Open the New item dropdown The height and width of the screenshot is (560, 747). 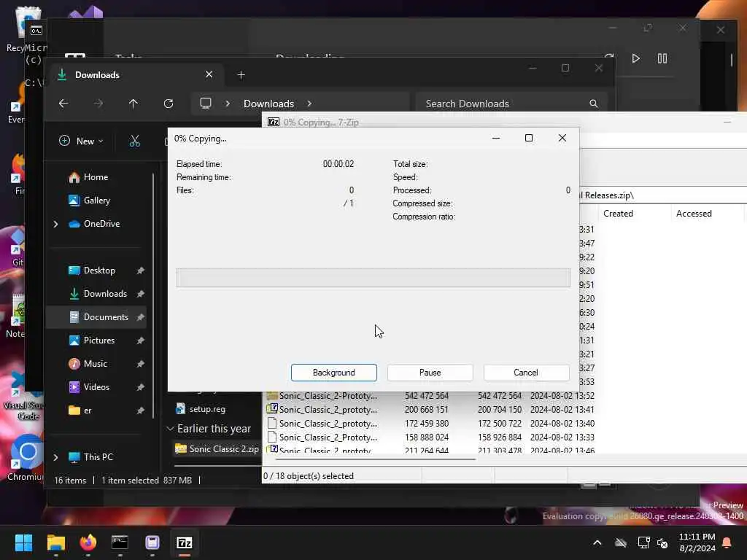click(x=81, y=141)
